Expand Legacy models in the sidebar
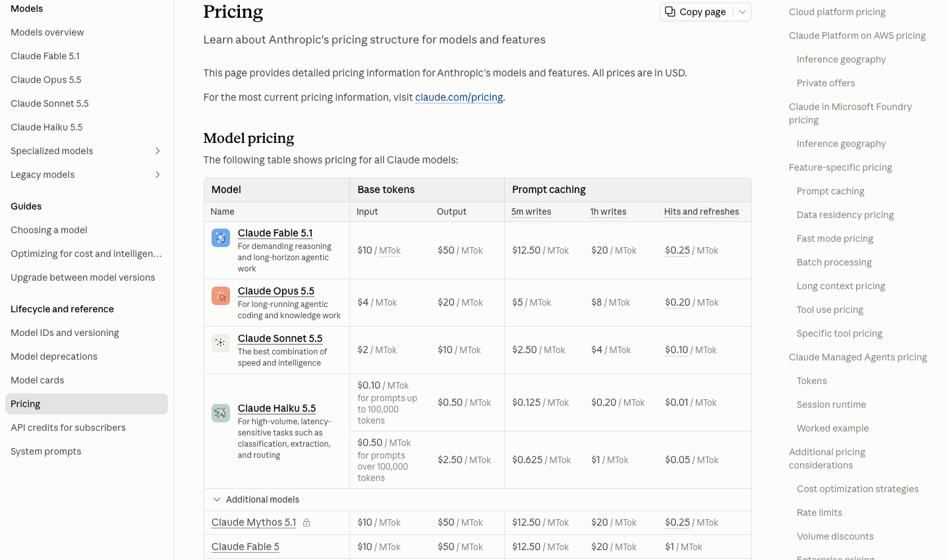 pyautogui.click(x=158, y=175)
